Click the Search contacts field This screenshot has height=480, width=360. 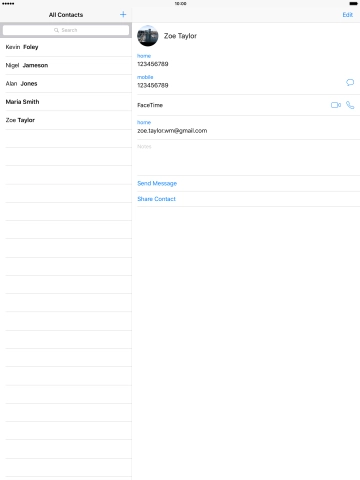click(x=66, y=30)
